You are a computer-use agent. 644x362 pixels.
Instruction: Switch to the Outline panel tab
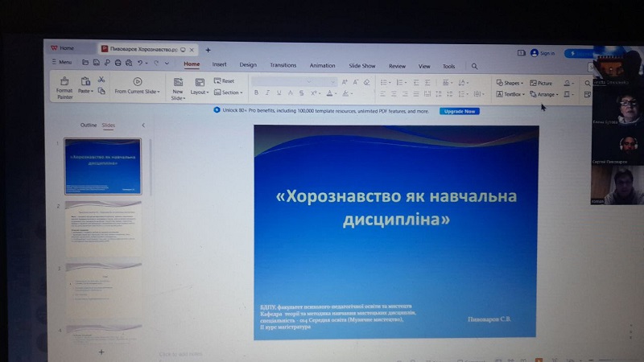point(89,125)
